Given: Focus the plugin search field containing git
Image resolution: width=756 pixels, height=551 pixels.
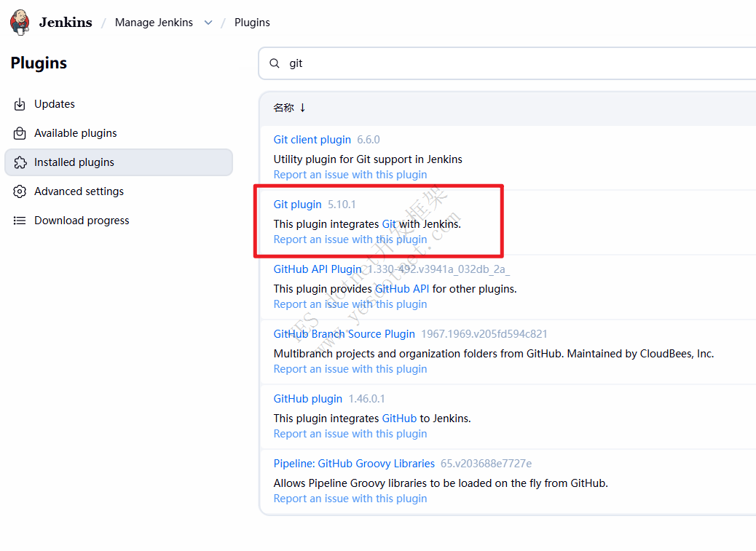Looking at the screenshot, I should pyautogui.click(x=507, y=63).
